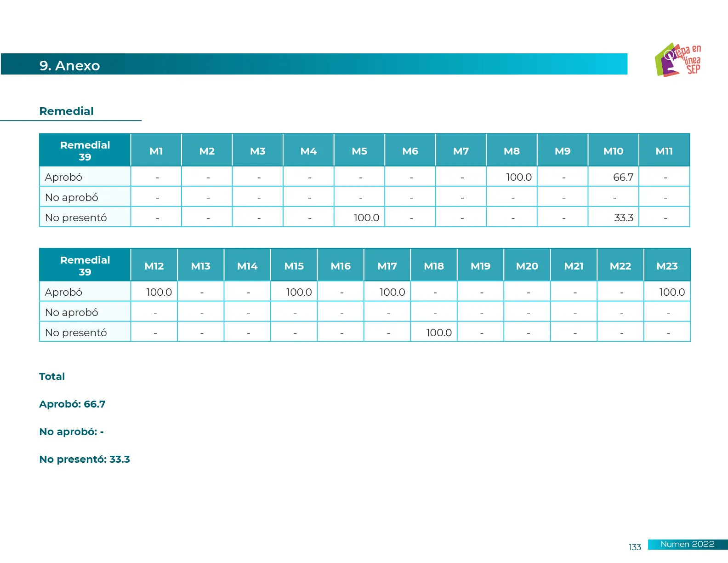Select the 100.0 value under M18
Screen dimensions: 728x563
point(438,333)
